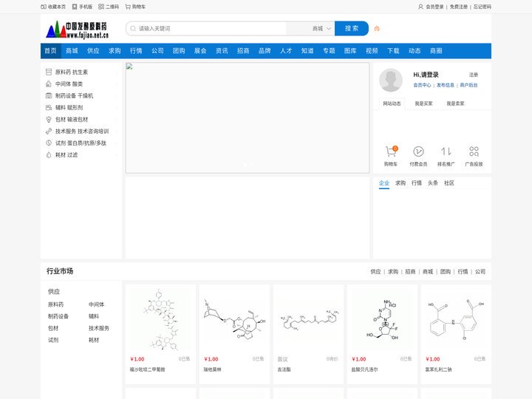Viewport: 532px width, 399px height.
Task: Open the 氯苯扎利二钠 product structure image
Action: [x=456, y=319]
